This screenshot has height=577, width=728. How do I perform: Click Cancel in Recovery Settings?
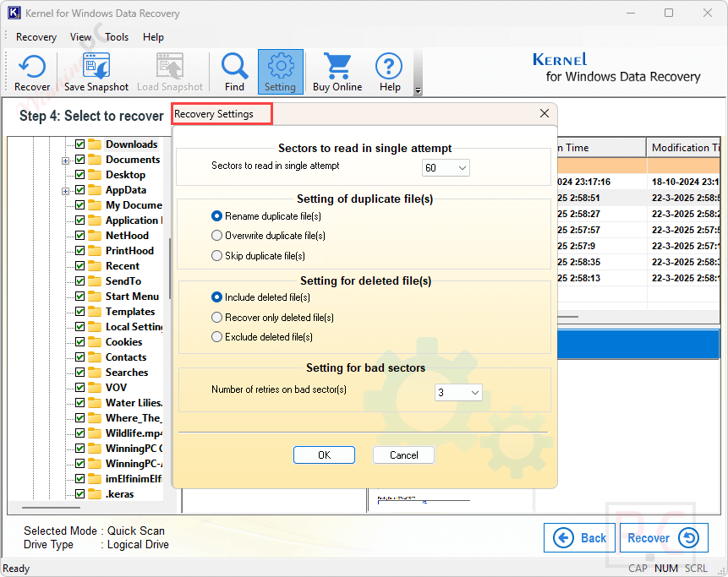coord(403,455)
